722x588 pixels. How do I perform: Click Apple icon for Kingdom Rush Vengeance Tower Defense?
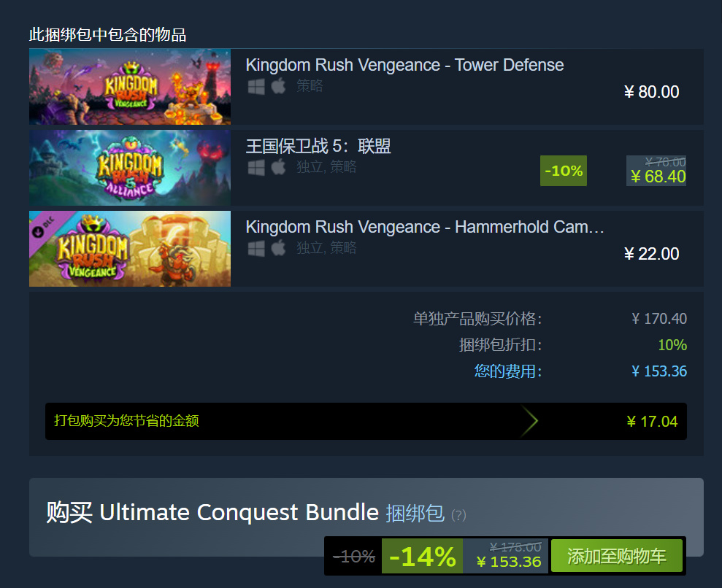pos(278,85)
